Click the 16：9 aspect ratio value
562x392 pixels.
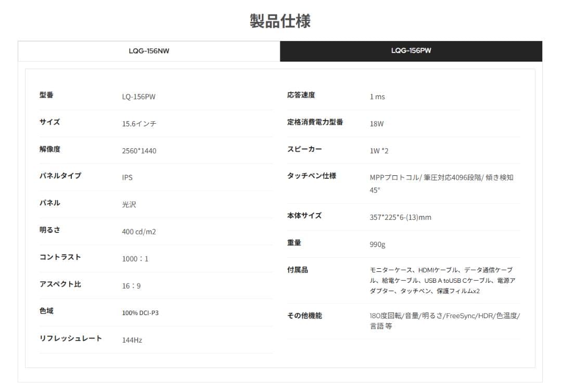click(132, 286)
